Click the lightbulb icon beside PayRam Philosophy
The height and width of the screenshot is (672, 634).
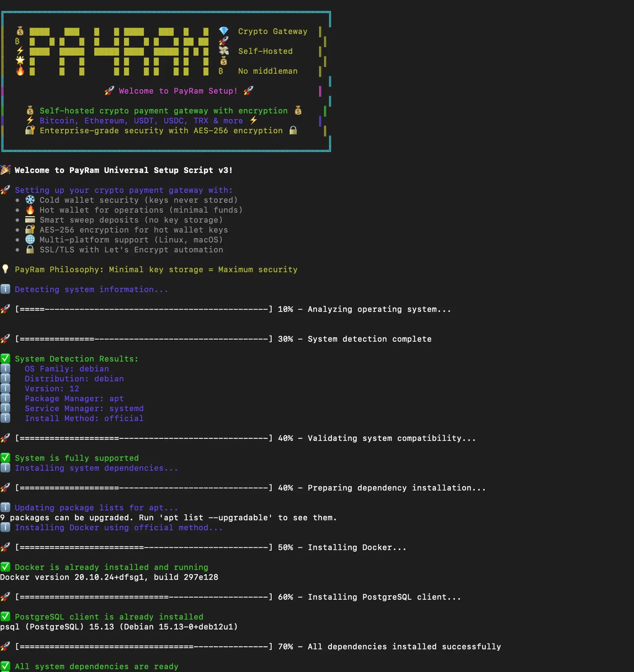point(5,269)
